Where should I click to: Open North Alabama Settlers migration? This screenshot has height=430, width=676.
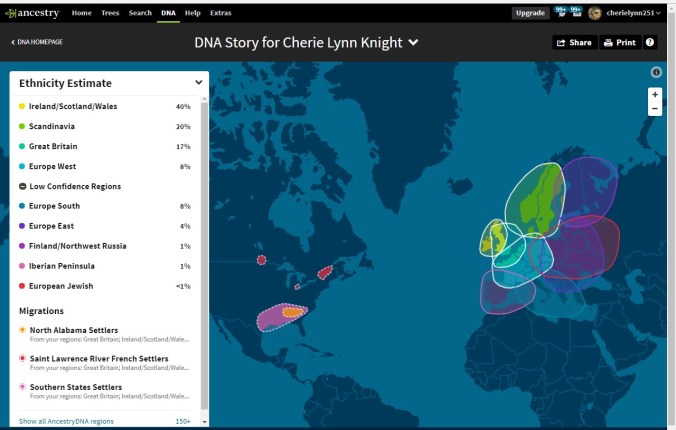coord(105,334)
